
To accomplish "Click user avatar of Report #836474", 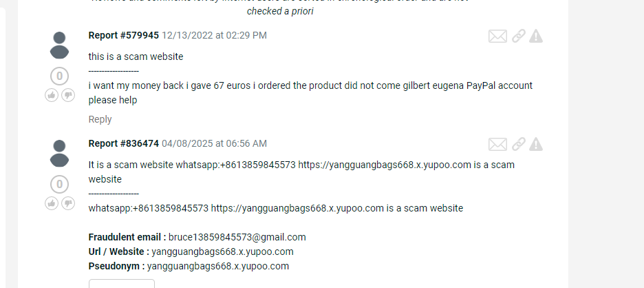I will pyautogui.click(x=60, y=154).
